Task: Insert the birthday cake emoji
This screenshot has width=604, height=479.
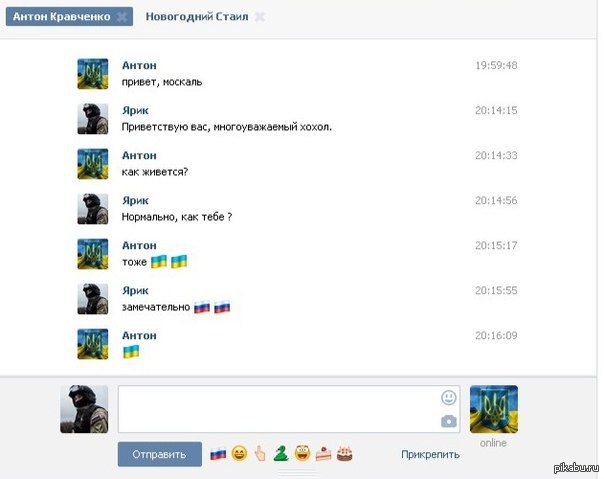Action: [344, 454]
